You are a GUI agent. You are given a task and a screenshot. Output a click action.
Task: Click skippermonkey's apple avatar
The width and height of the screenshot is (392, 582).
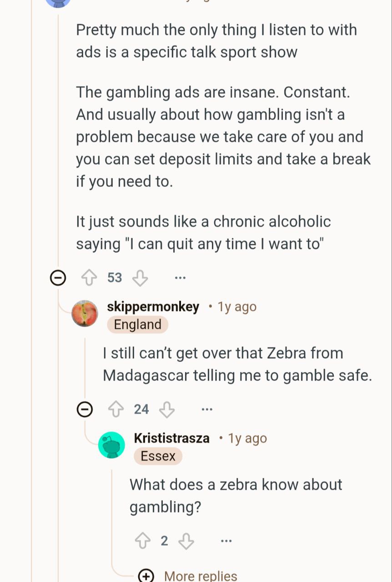(85, 313)
